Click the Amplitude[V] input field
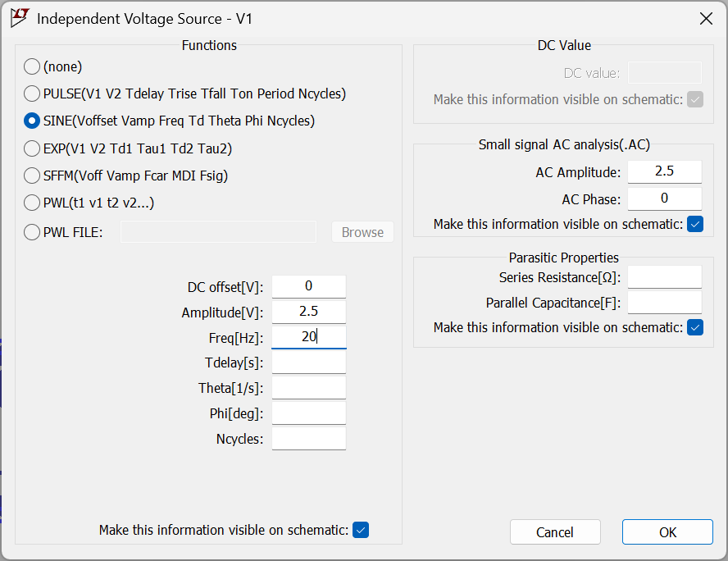Image resolution: width=728 pixels, height=561 pixels. [x=309, y=312]
